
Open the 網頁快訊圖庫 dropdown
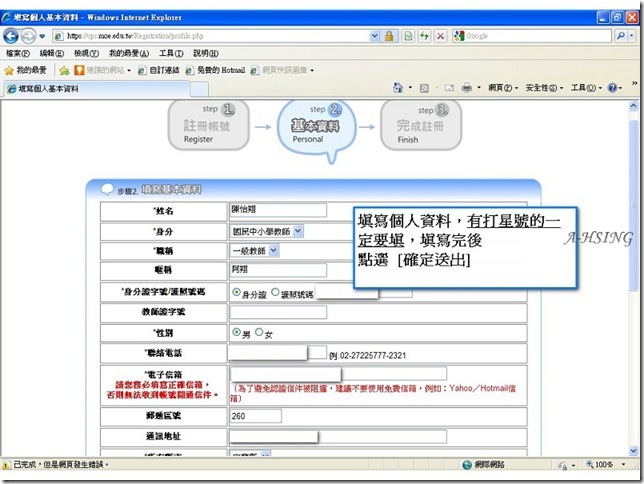(x=283, y=71)
